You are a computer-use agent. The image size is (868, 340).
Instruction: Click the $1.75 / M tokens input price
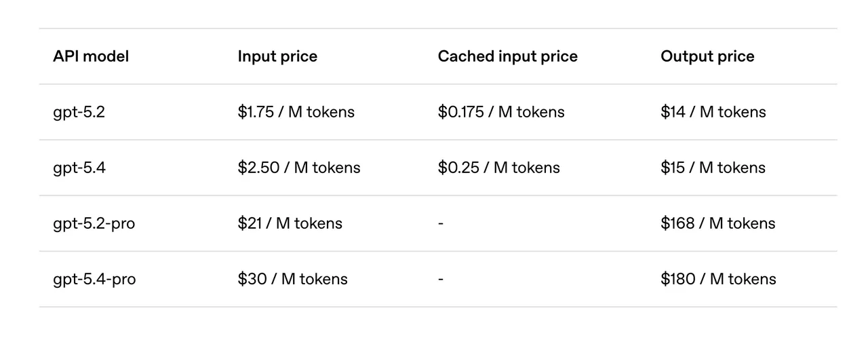click(x=296, y=112)
